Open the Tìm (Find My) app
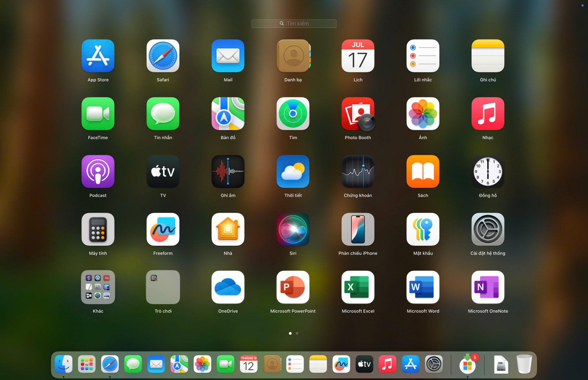The image size is (588, 380). click(293, 114)
